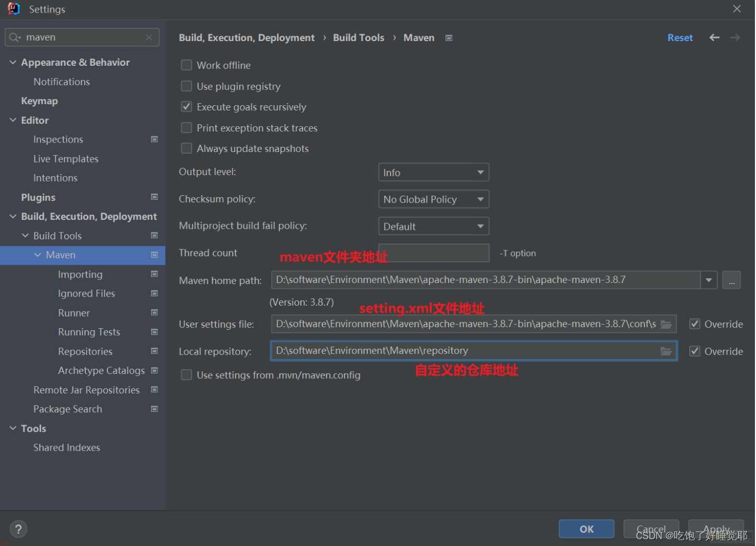Open Multiproject build fail policy dropdown
Image resolution: width=756 pixels, height=546 pixels.
click(434, 226)
